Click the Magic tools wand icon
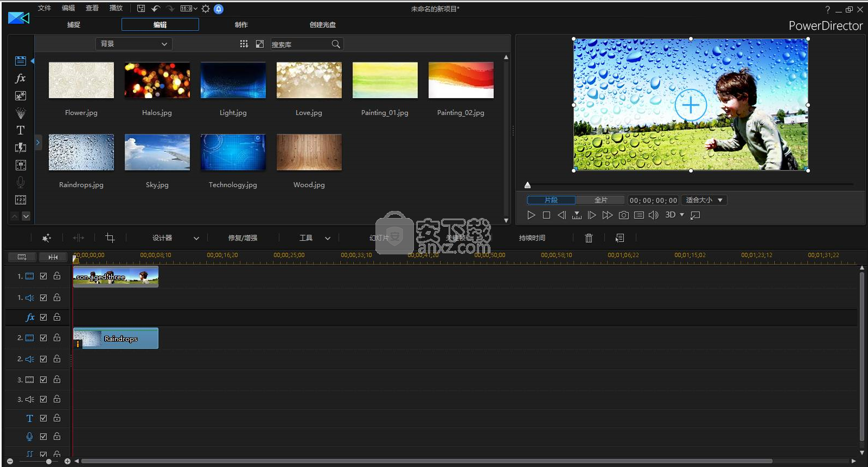868x467 pixels. coord(47,238)
